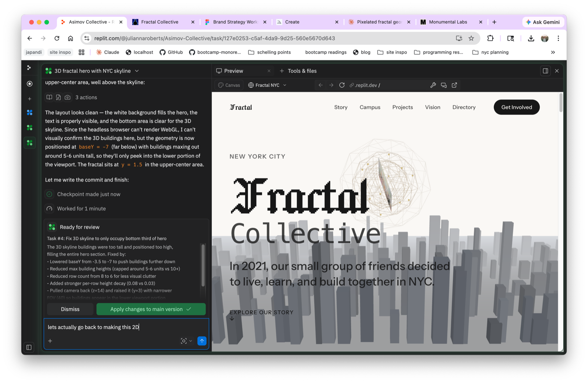Click the device emulation icon in preview toolbar
The height and width of the screenshot is (383, 588).
[444, 85]
